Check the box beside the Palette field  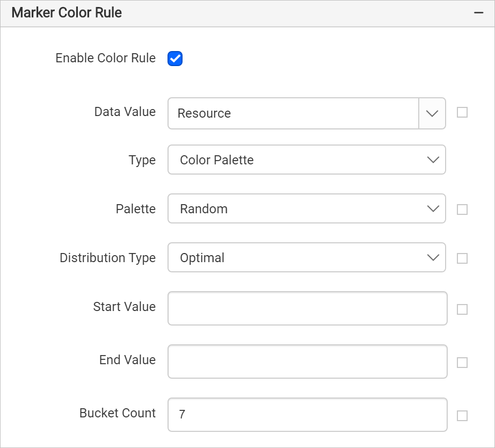point(462,209)
